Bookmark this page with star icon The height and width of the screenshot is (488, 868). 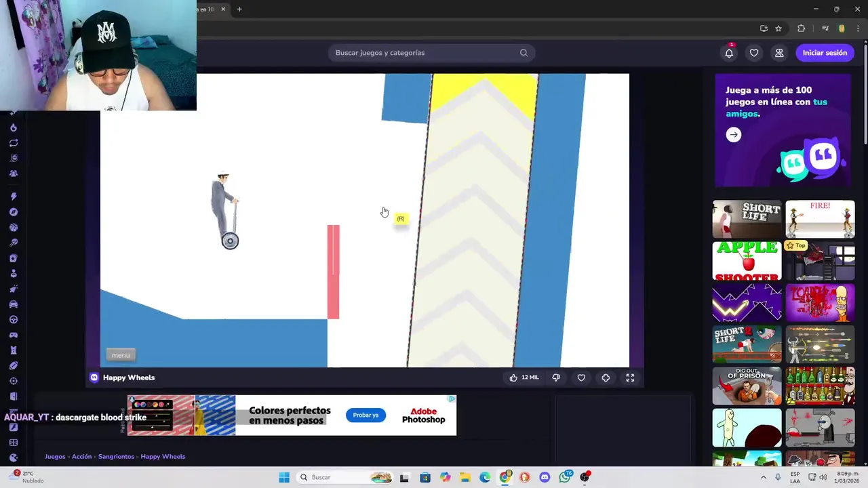778,28
